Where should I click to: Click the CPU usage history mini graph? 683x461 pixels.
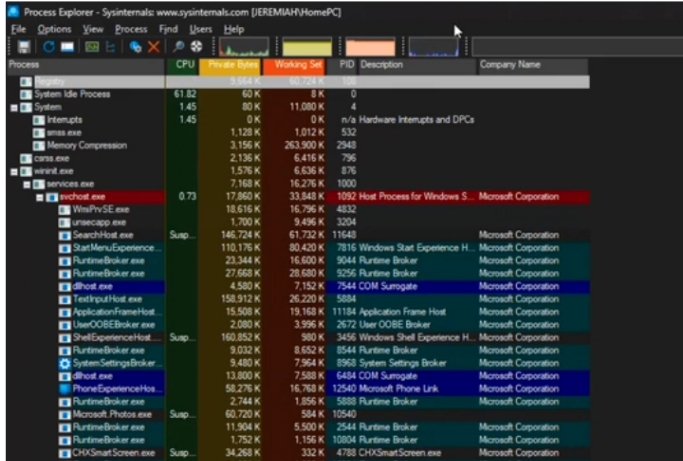coord(244,47)
